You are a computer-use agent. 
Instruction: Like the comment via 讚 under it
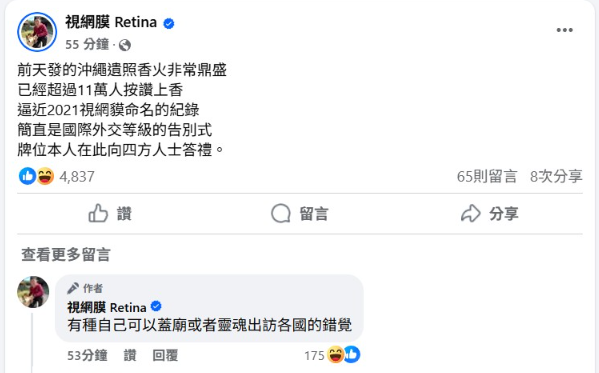click(130, 356)
